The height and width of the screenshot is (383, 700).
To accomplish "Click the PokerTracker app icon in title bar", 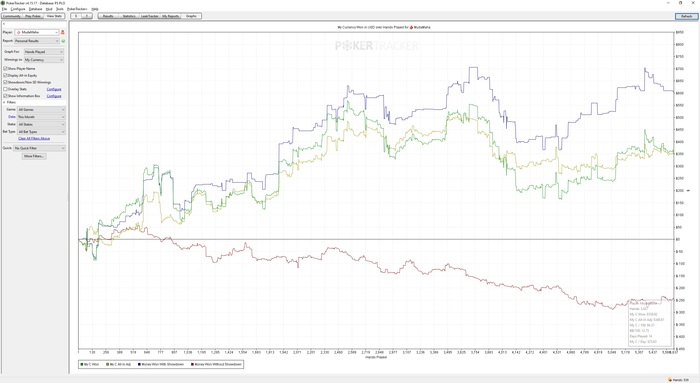I will coord(3,3).
